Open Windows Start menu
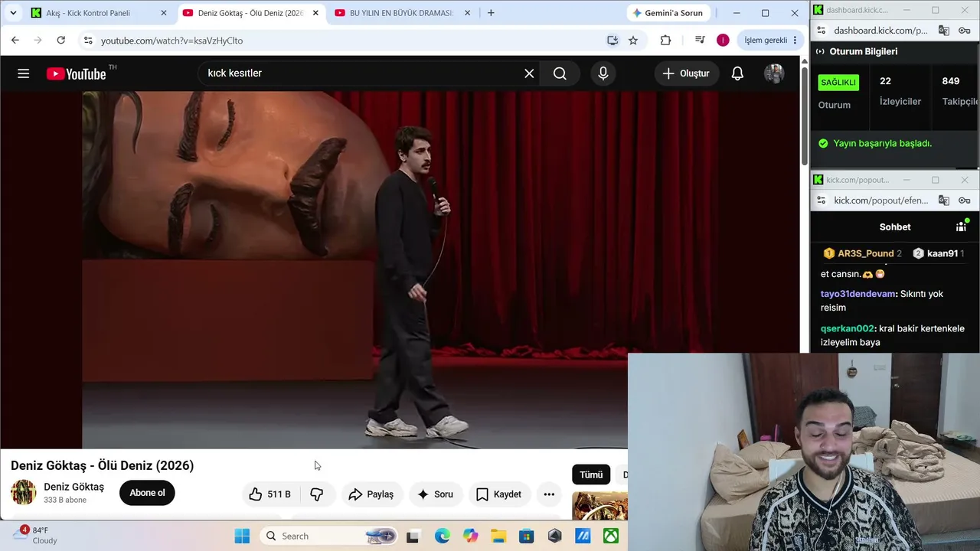This screenshot has width=980, height=551. coord(242,536)
